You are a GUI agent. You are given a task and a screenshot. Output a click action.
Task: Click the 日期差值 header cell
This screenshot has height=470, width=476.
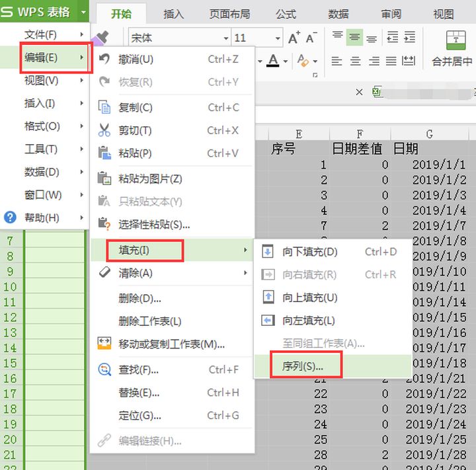tap(360, 149)
